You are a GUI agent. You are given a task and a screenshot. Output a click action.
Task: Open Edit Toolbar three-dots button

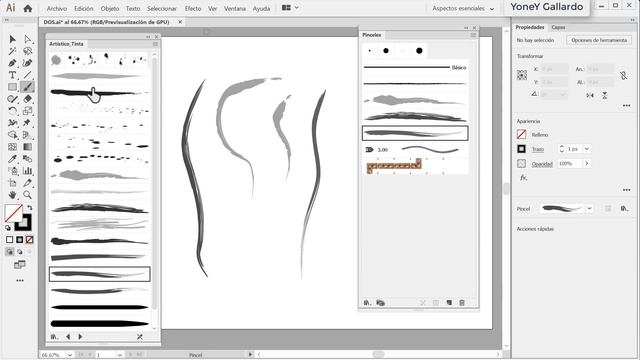(20, 281)
